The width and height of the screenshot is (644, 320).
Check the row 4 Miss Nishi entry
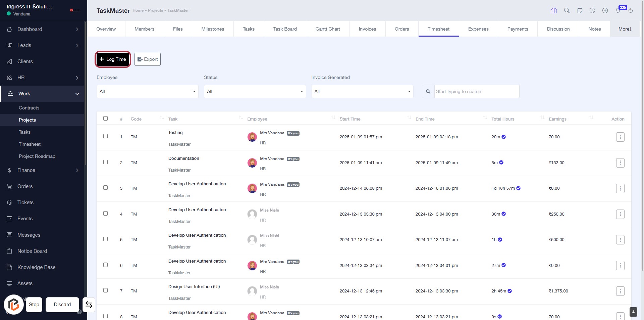[106, 214]
